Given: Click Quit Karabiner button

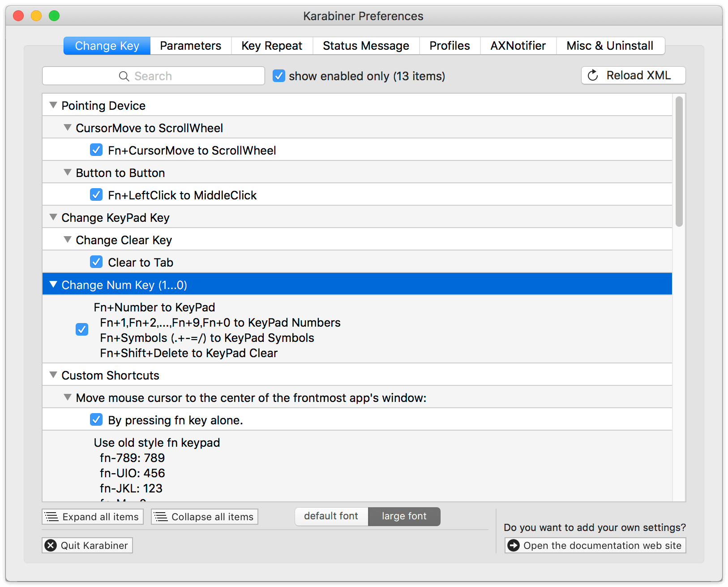Looking at the screenshot, I should point(87,545).
